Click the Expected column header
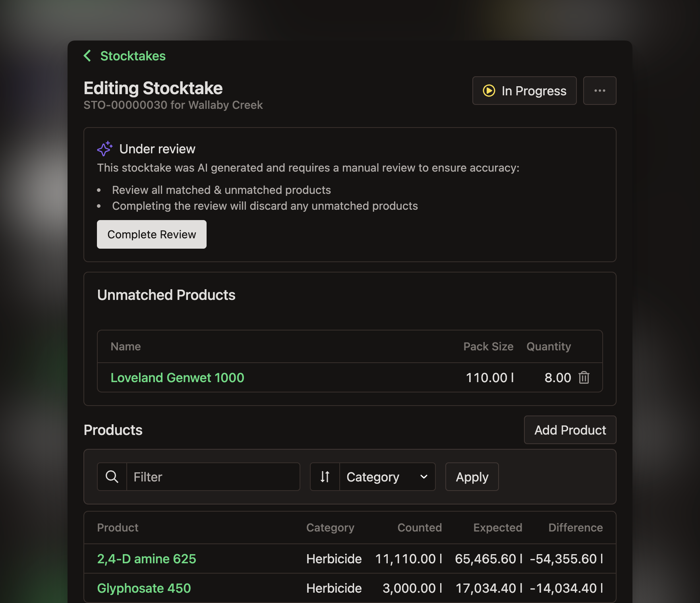The image size is (700, 603). point(498,528)
